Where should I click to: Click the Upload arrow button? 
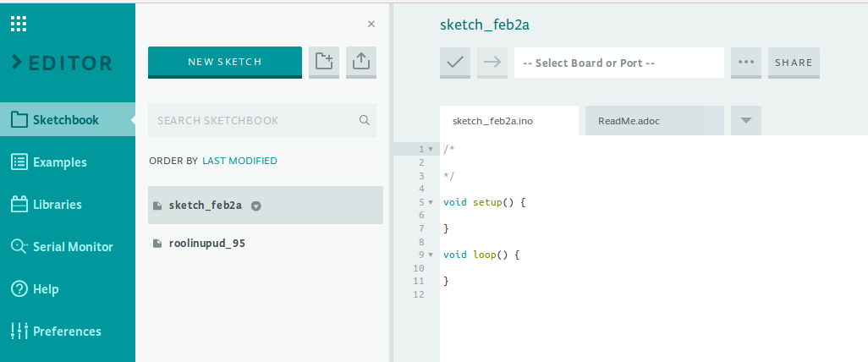[x=492, y=63]
